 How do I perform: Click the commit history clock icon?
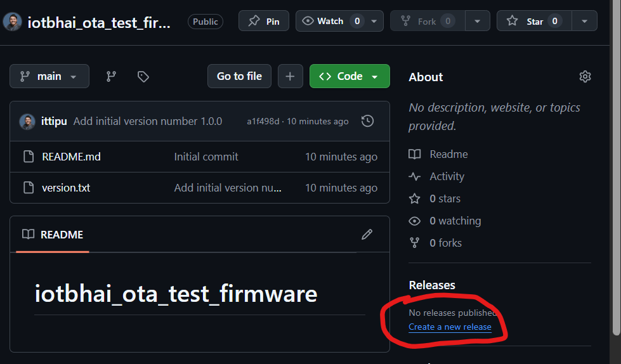pos(367,121)
